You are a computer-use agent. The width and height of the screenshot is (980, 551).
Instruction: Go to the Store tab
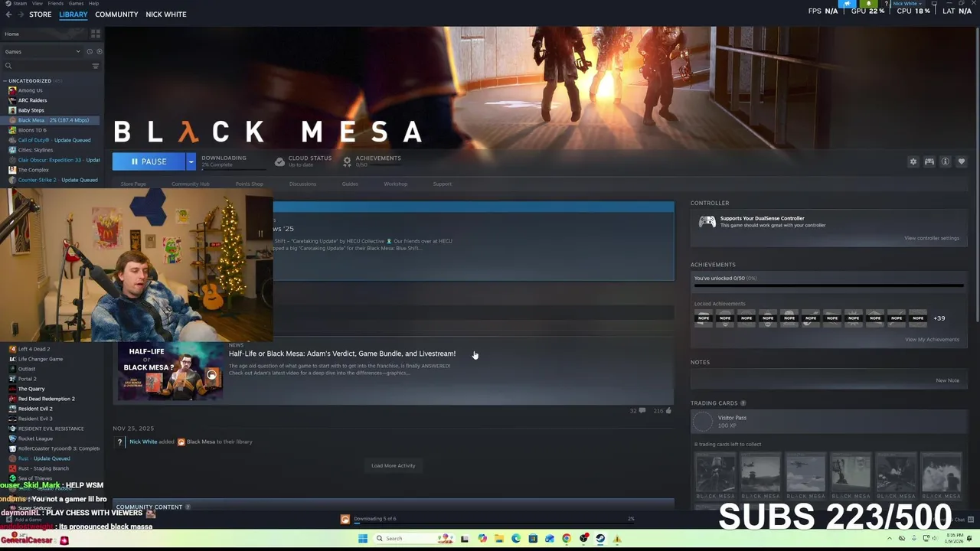point(40,14)
